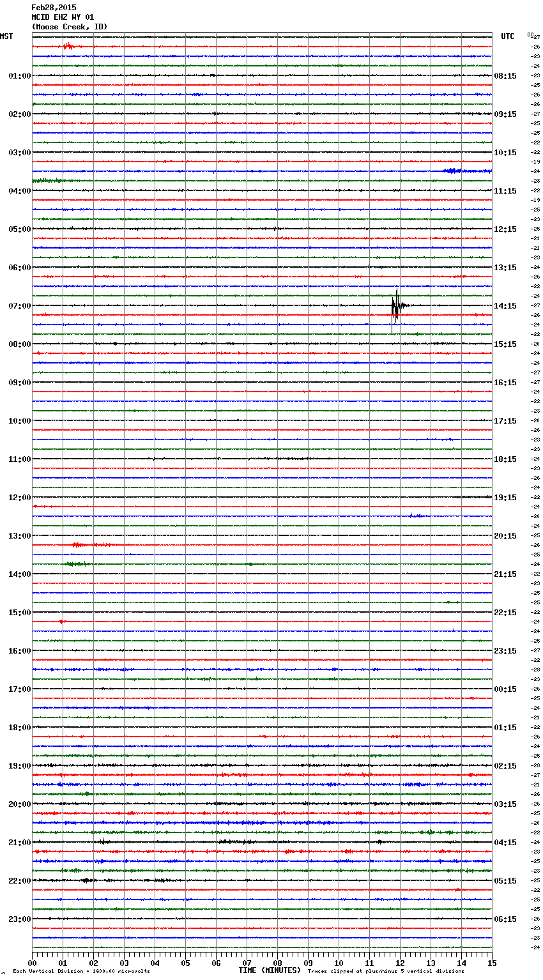Click the '04:00' MST row label

(20, 191)
